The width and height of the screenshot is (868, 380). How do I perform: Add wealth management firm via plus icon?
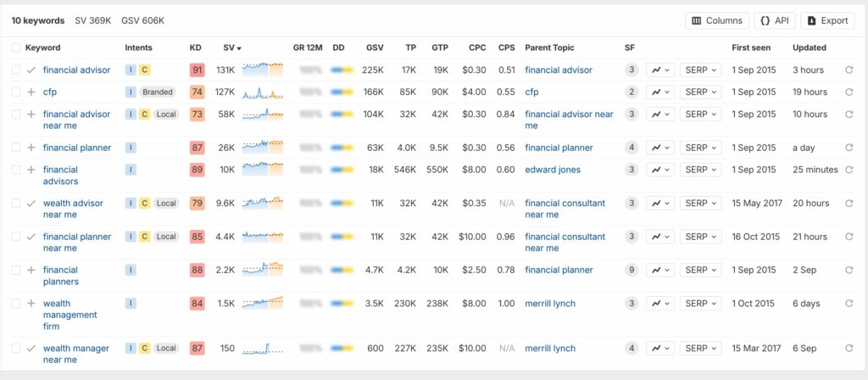pyautogui.click(x=31, y=304)
